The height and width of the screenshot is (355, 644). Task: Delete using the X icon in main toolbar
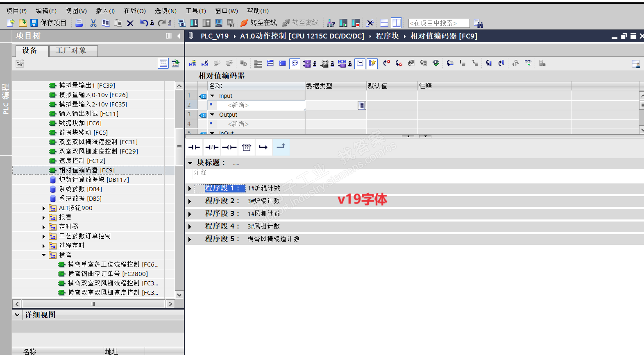click(x=130, y=23)
